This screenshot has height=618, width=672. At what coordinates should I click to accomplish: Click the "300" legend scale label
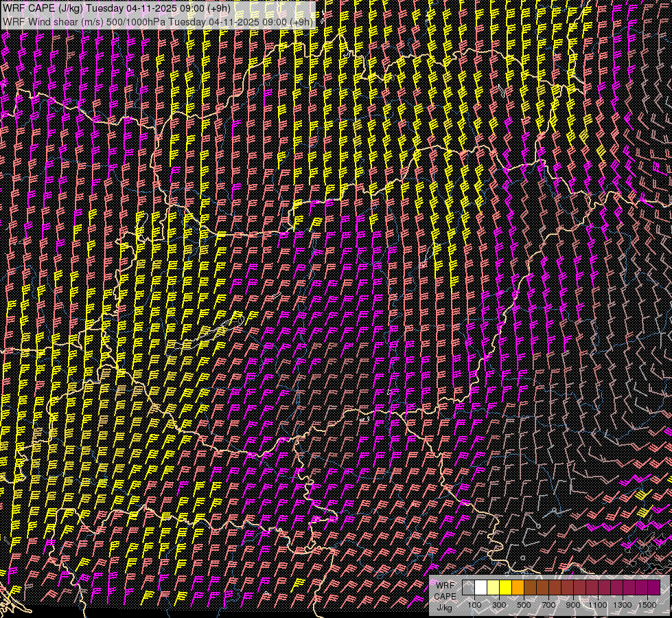499,604
